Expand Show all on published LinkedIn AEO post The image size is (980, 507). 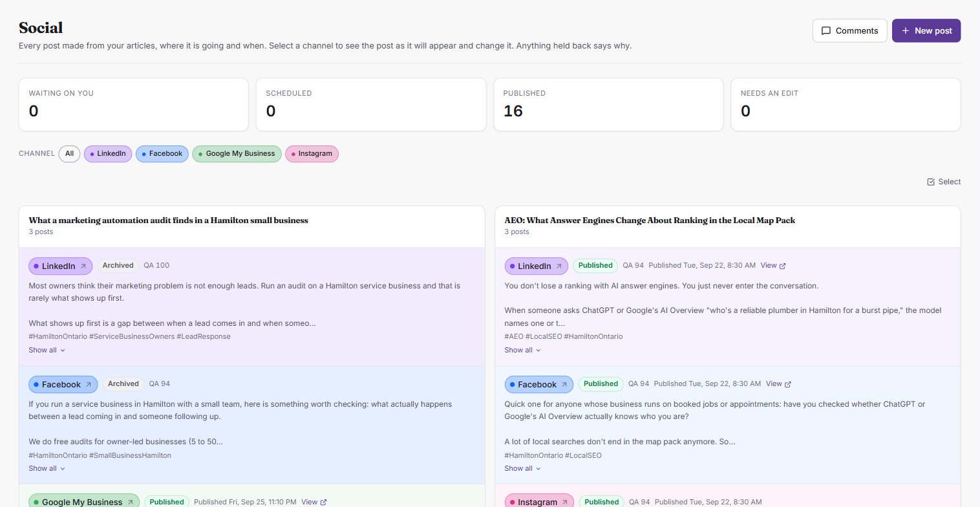pos(523,350)
